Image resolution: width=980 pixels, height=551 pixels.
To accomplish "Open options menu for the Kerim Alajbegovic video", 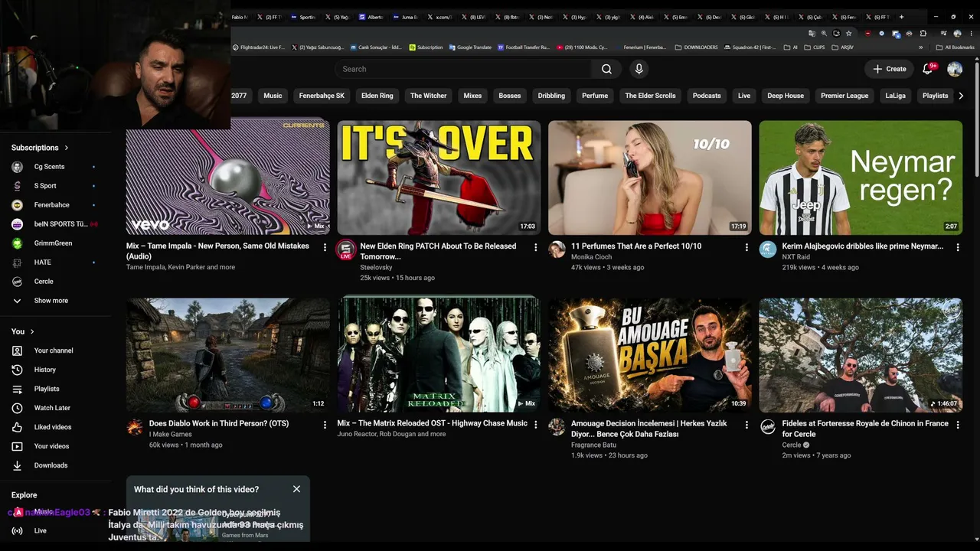I will pos(958,247).
